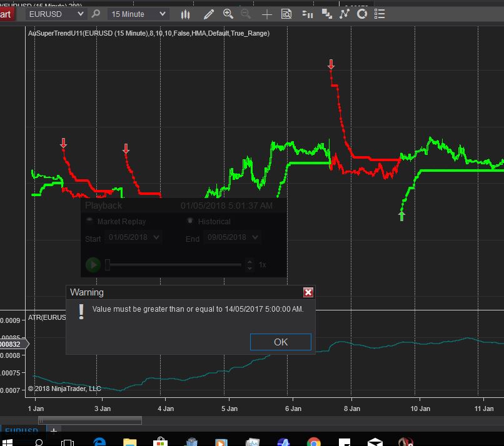This screenshot has width=504, height=446.
Task: Open the 15 Minute interval dropdown
Action: tap(138, 14)
